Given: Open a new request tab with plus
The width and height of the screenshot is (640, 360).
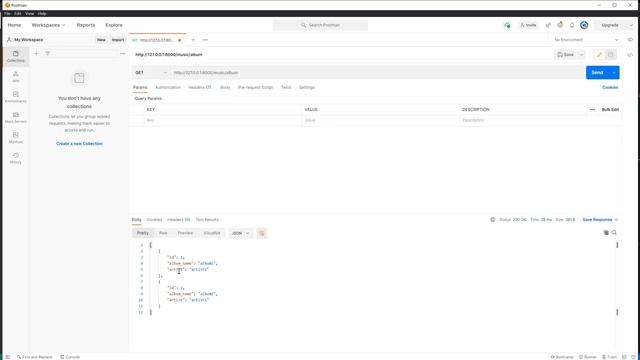Looking at the screenshot, I should (x=193, y=40).
